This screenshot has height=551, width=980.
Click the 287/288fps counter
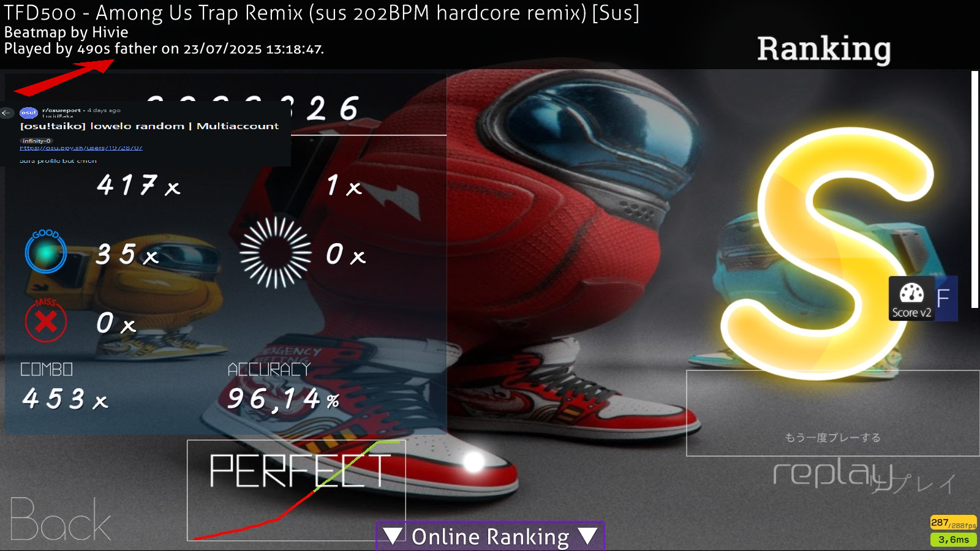coord(953,523)
